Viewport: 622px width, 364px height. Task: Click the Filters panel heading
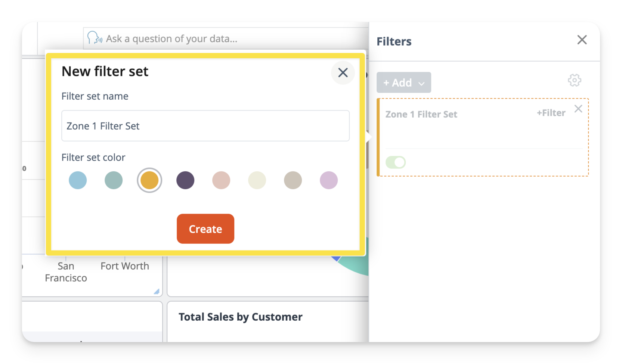394,41
